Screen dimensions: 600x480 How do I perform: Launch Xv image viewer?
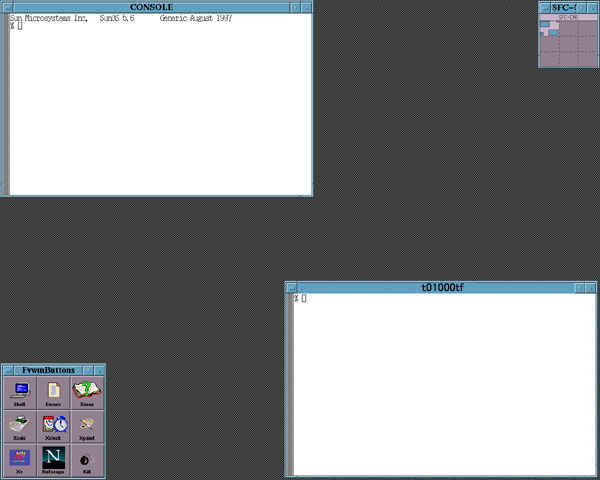(x=19, y=460)
